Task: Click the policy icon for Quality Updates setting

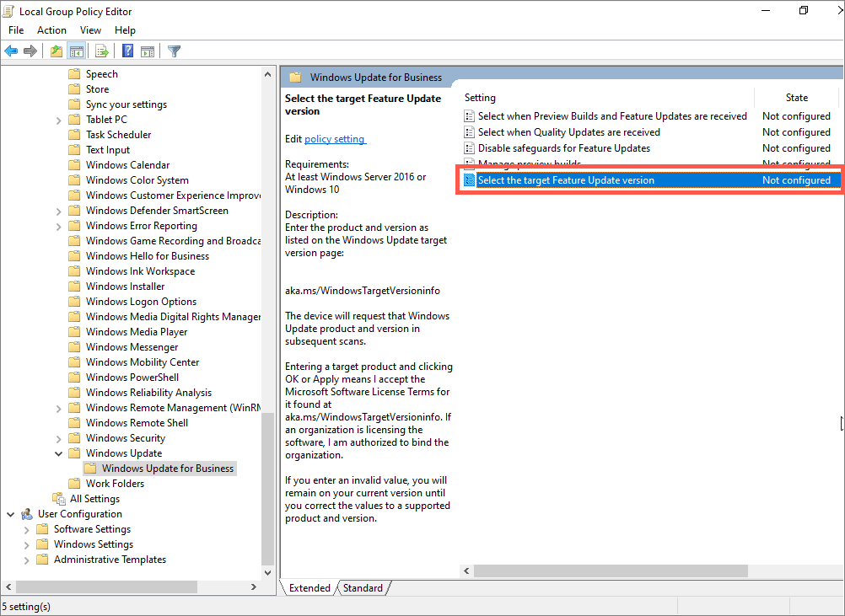Action: pos(469,132)
